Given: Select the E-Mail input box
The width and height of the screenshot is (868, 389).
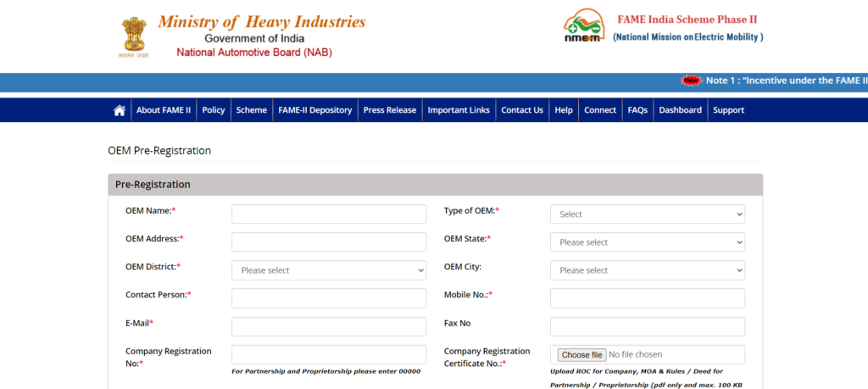Looking at the screenshot, I should point(329,326).
